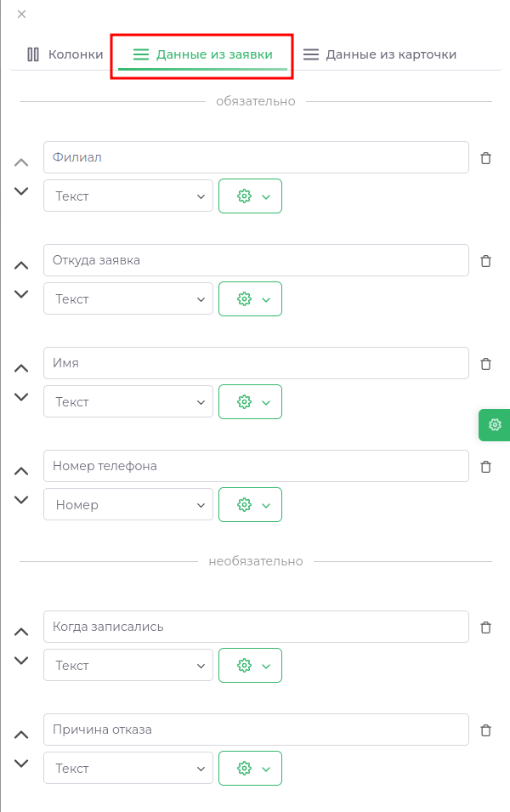
Task: Move the Откуда заявка field up
Action: tap(21, 265)
